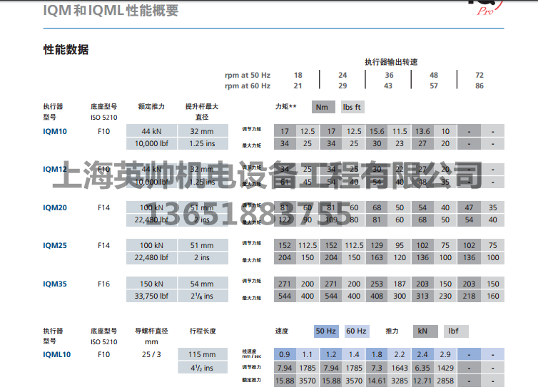538x392 pixels.
Task: Click the '25 / 3' lead screw value
Action: coord(152,354)
